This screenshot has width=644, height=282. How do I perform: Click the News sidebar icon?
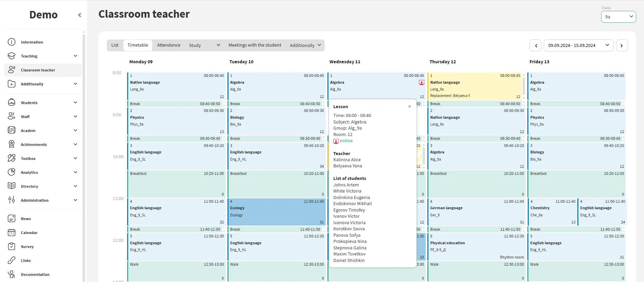click(12, 219)
